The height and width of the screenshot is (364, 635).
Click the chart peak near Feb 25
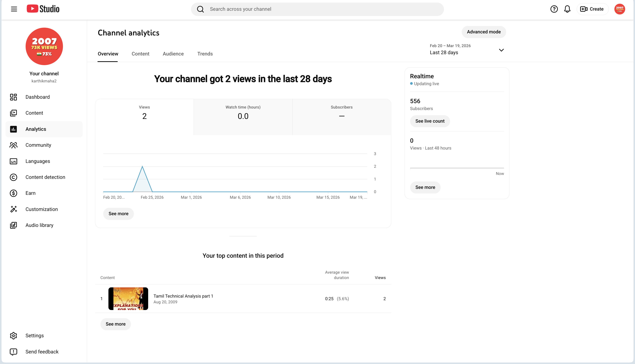point(142,166)
